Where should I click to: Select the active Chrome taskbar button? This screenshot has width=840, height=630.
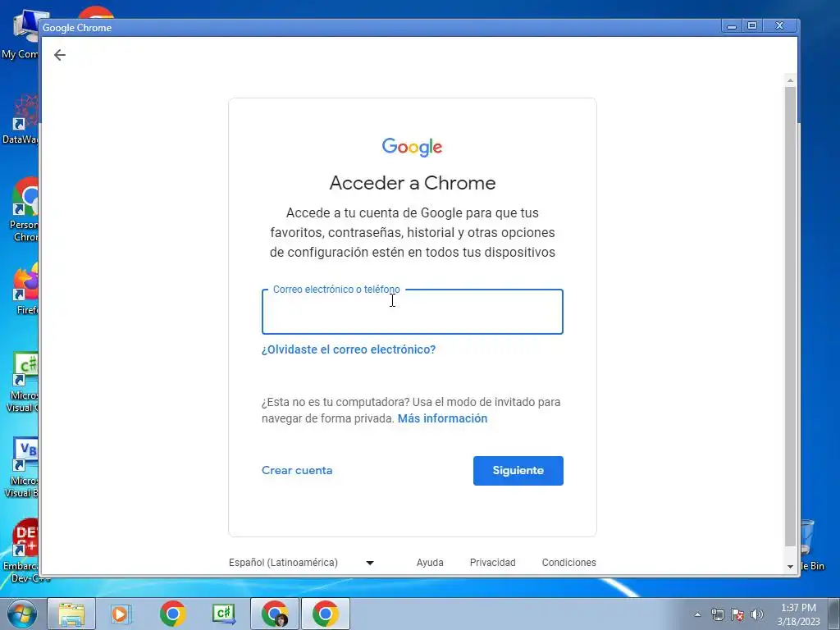pyautogui.click(x=326, y=614)
